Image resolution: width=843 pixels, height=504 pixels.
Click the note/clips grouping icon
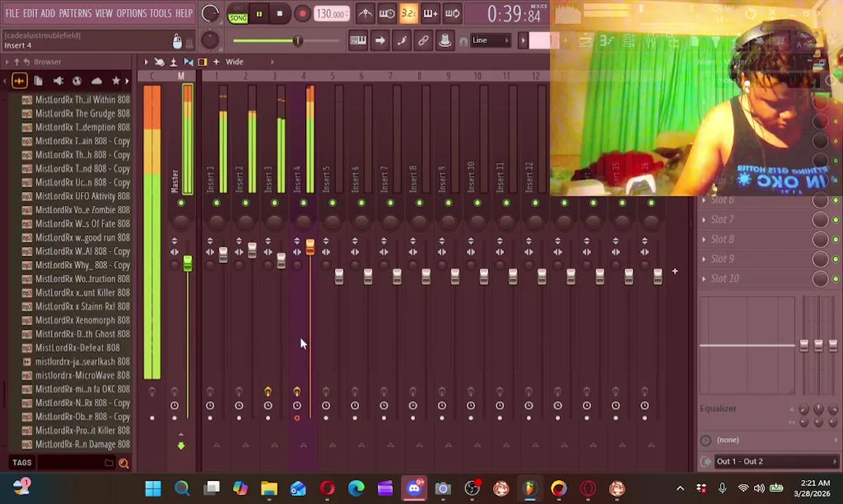(x=401, y=41)
